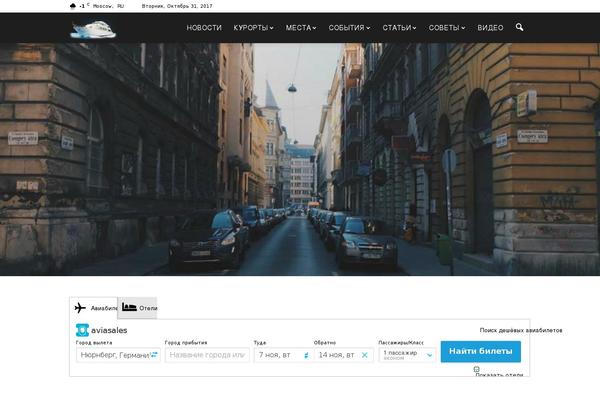The image size is (600, 400).
Task: Expand the Места dropdown menu
Action: [300, 28]
